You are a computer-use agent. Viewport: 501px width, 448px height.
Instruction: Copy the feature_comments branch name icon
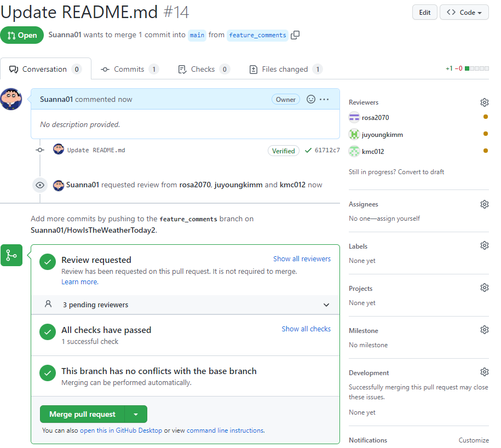pos(295,35)
